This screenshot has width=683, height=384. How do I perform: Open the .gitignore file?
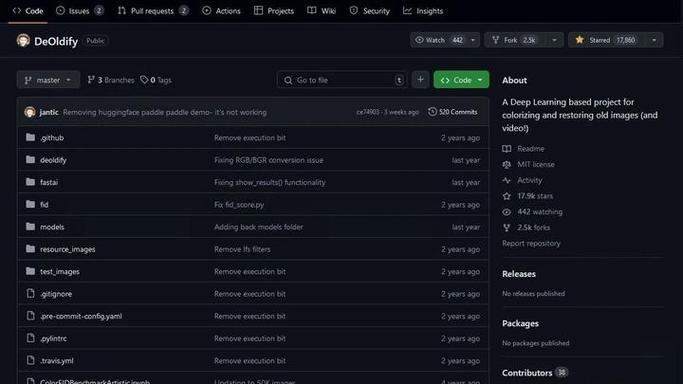click(56, 294)
